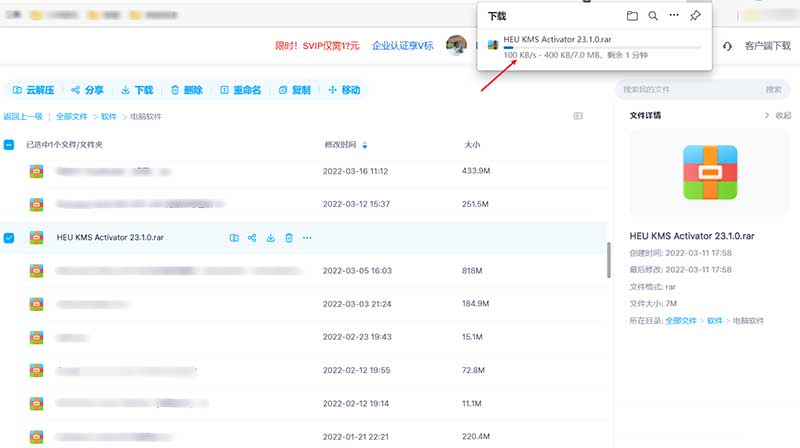This screenshot has width=800, height=448.
Task: Click the 移动 toolbar button
Action: [344, 90]
